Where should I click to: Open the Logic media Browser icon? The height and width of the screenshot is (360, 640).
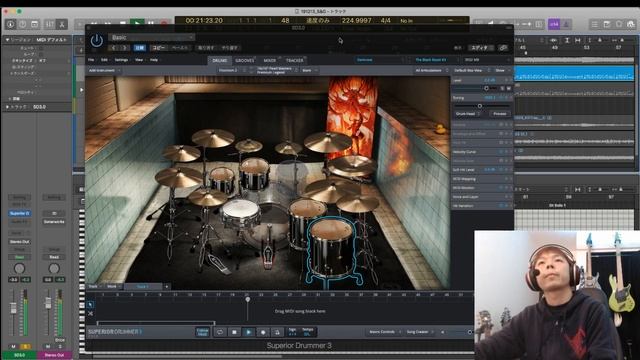pyautogui.click(x=631, y=24)
